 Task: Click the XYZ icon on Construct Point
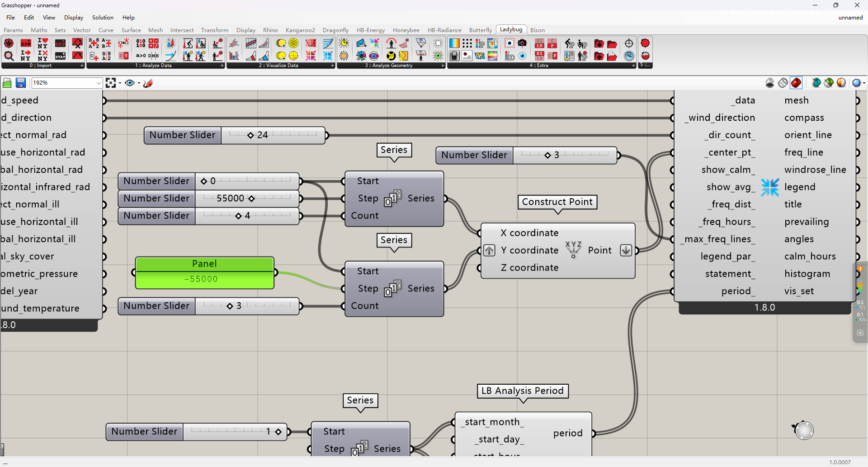(573, 249)
